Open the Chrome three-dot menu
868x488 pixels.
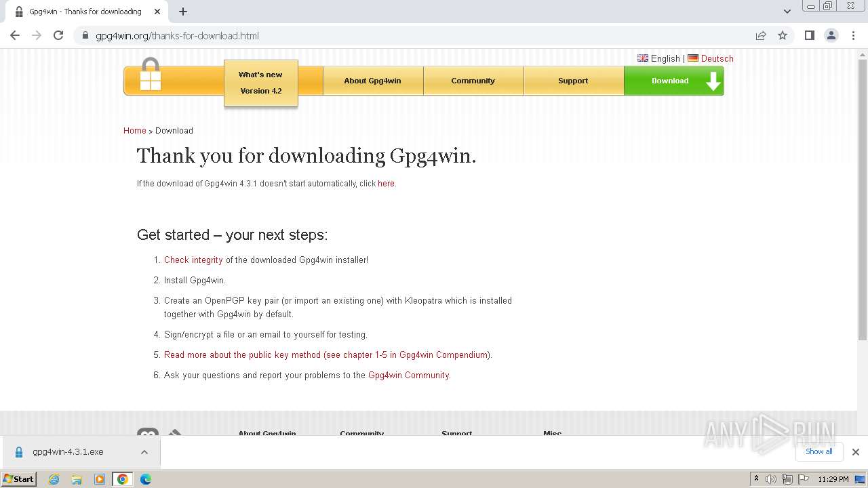[854, 36]
